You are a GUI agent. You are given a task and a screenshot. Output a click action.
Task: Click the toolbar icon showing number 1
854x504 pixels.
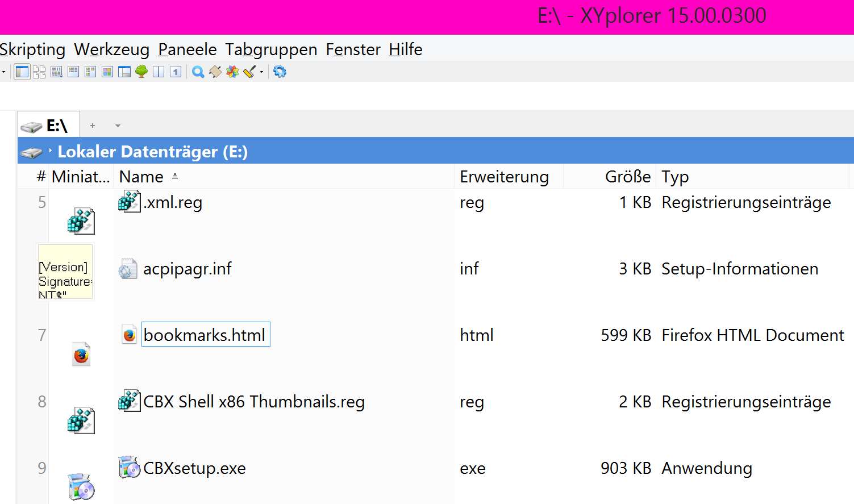point(176,72)
